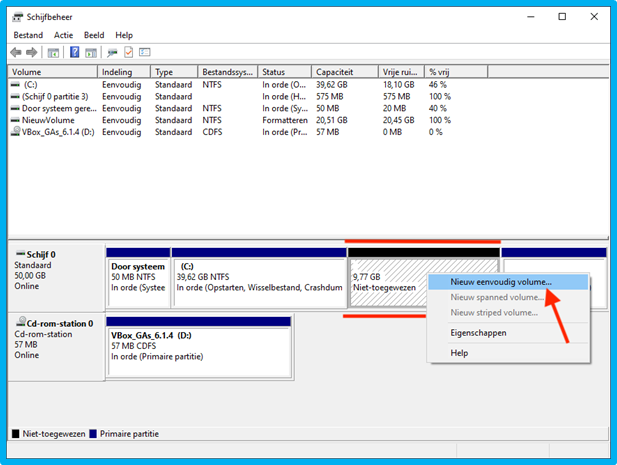Click disc icon beside VBox_GAs_6.1.4 (D:) row
The image size is (617, 465).
15,131
